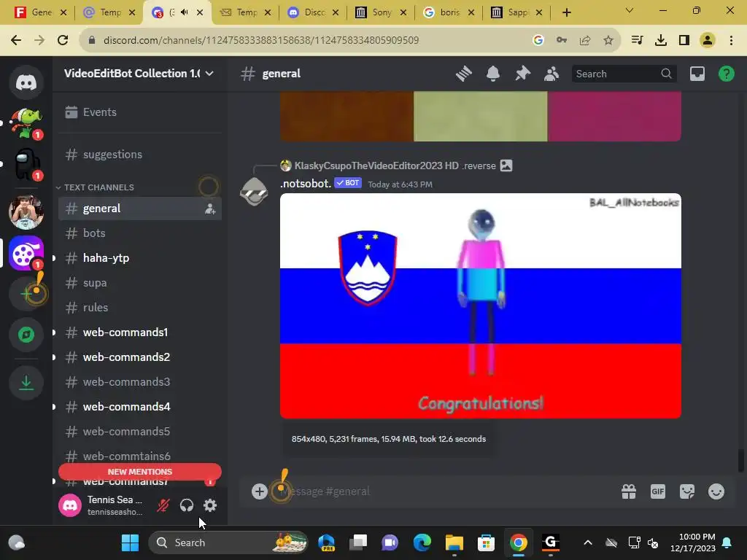Open the Inbox icon
The height and width of the screenshot is (560, 747).
pos(697,74)
